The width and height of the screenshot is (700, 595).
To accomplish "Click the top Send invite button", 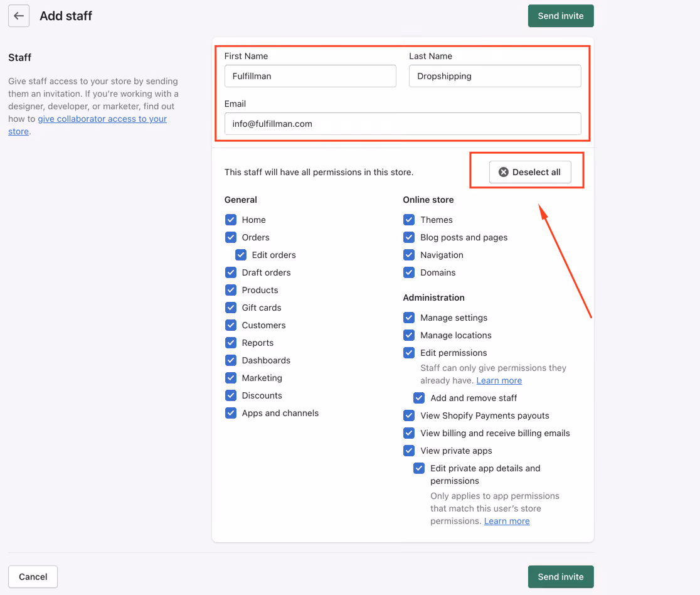I will (x=561, y=16).
